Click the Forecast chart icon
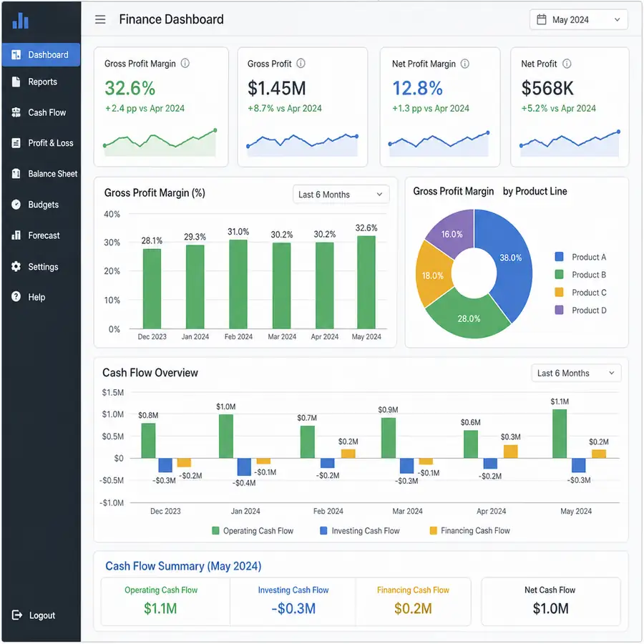 click(16, 235)
